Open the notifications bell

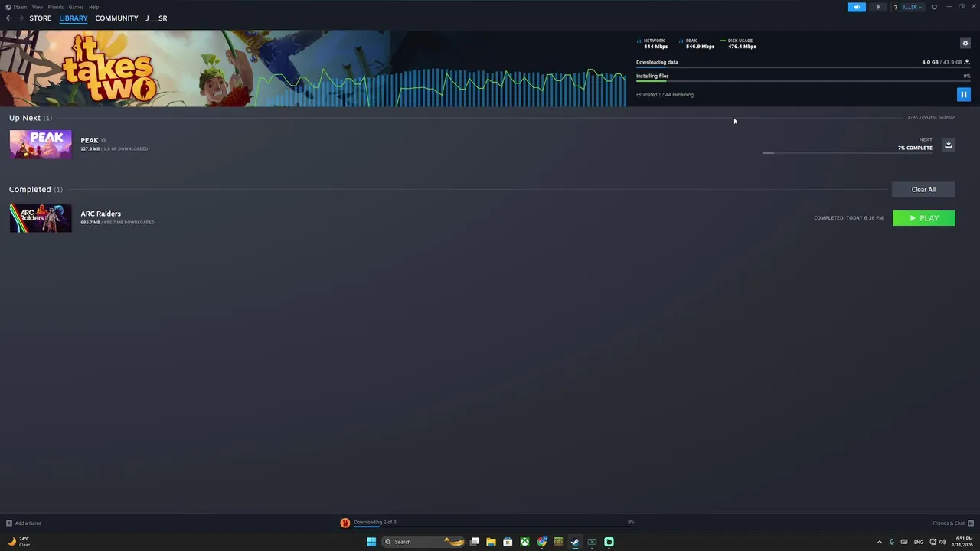coord(878,7)
